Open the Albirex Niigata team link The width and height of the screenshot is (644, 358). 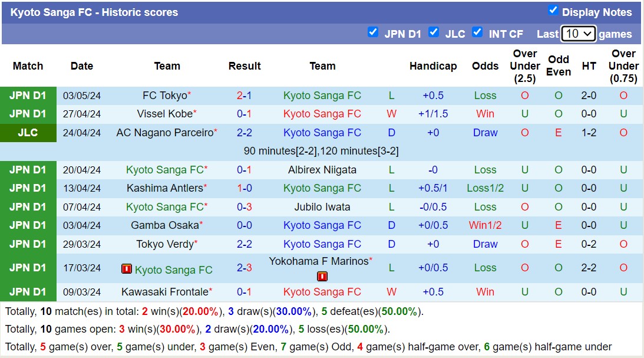pyautogui.click(x=322, y=169)
